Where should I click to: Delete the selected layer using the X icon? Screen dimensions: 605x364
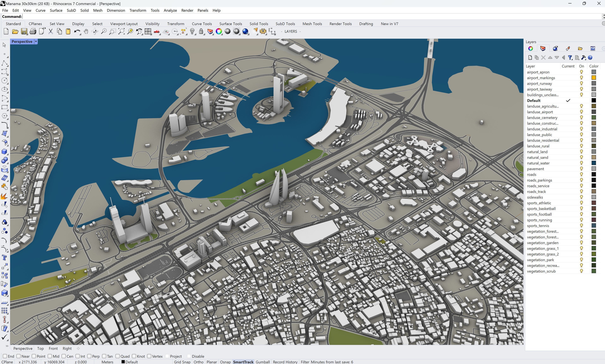click(x=544, y=57)
